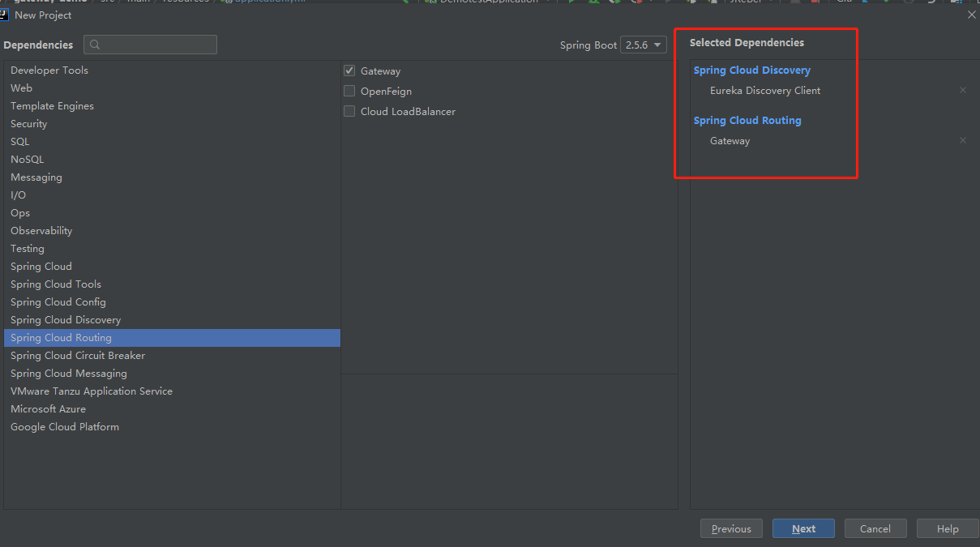Select the Developer Tools category
Viewport: 980px width, 547px height.
(x=172, y=71)
